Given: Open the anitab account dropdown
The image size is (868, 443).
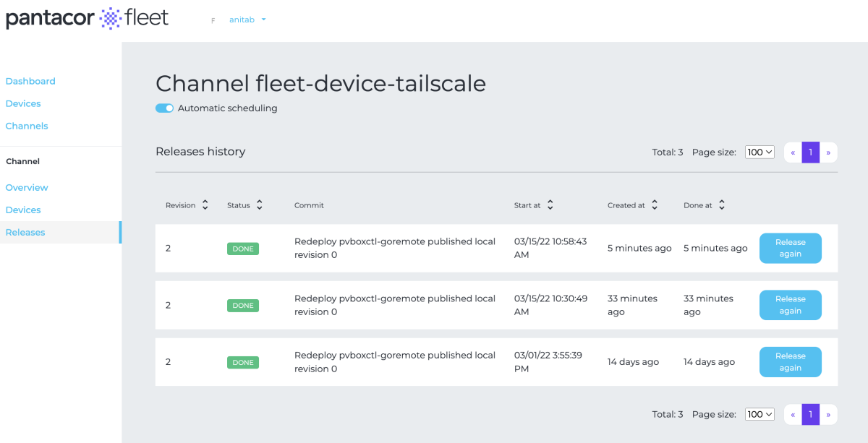Looking at the screenshot, I should coord(247,20).
